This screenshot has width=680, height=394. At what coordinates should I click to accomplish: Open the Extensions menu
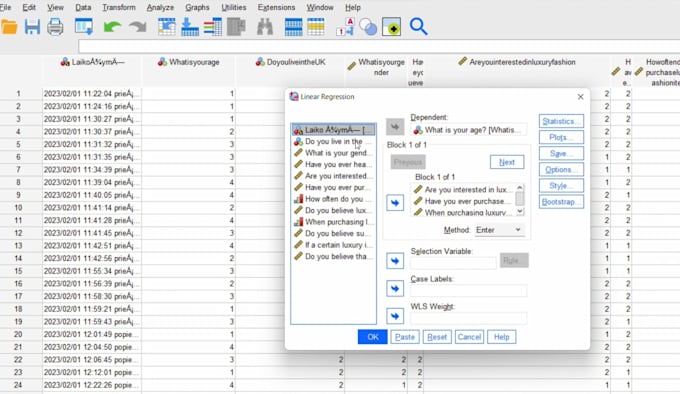[276, 7]
